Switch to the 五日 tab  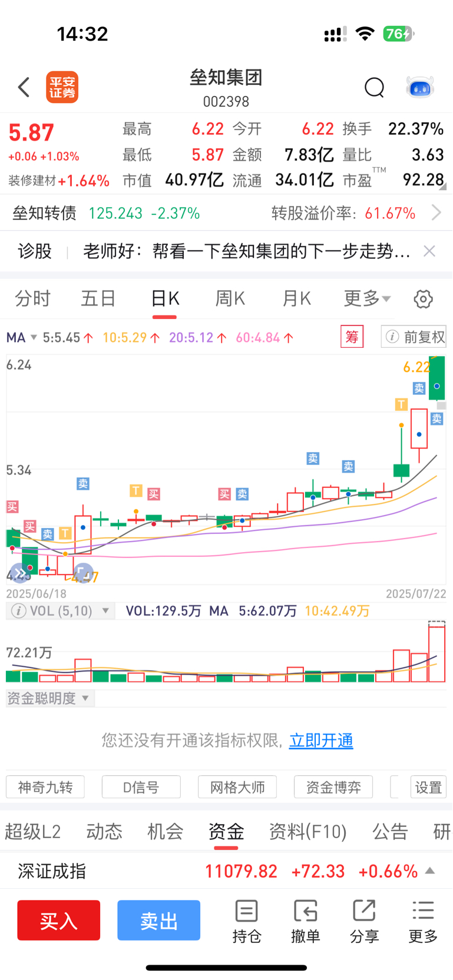click(x=98, y=298)
